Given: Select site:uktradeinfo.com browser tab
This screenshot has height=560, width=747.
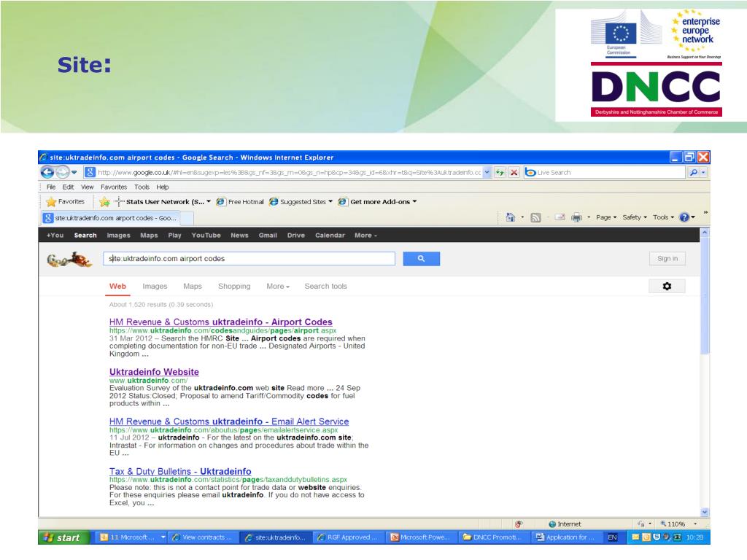Looking at the screenshot, I should 110,218.
